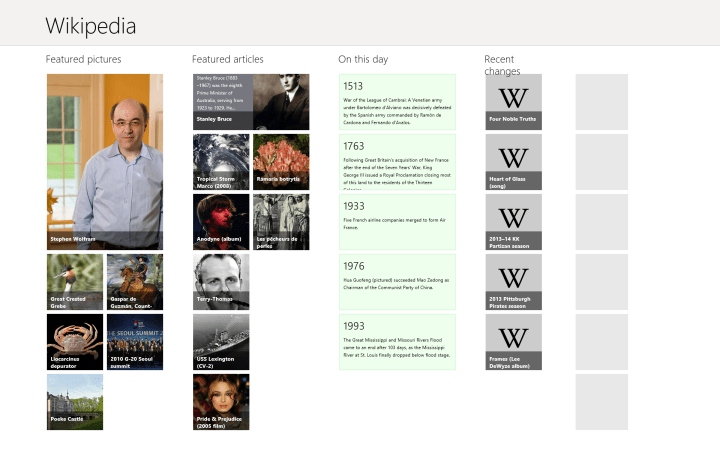Open the Frames (Lee DeWyze album) tile
This screenshot has height=450, width=720.
513,342
